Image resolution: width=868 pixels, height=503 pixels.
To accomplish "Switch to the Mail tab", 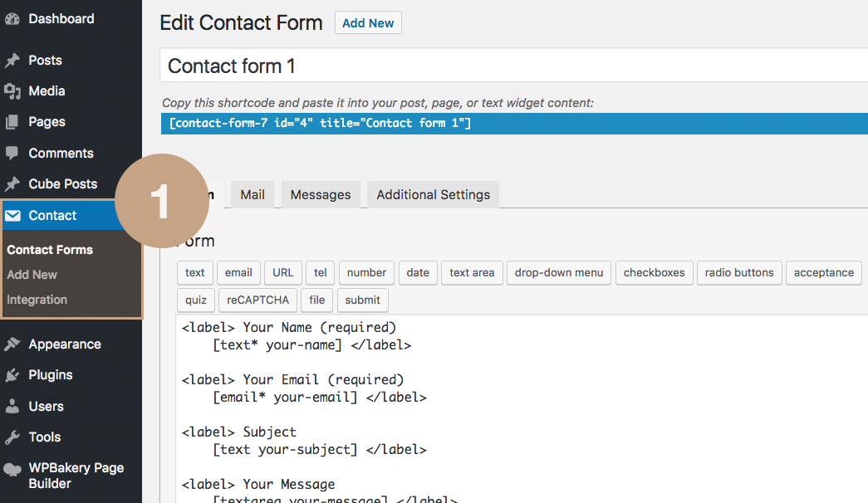I will [x=253, y=195].
